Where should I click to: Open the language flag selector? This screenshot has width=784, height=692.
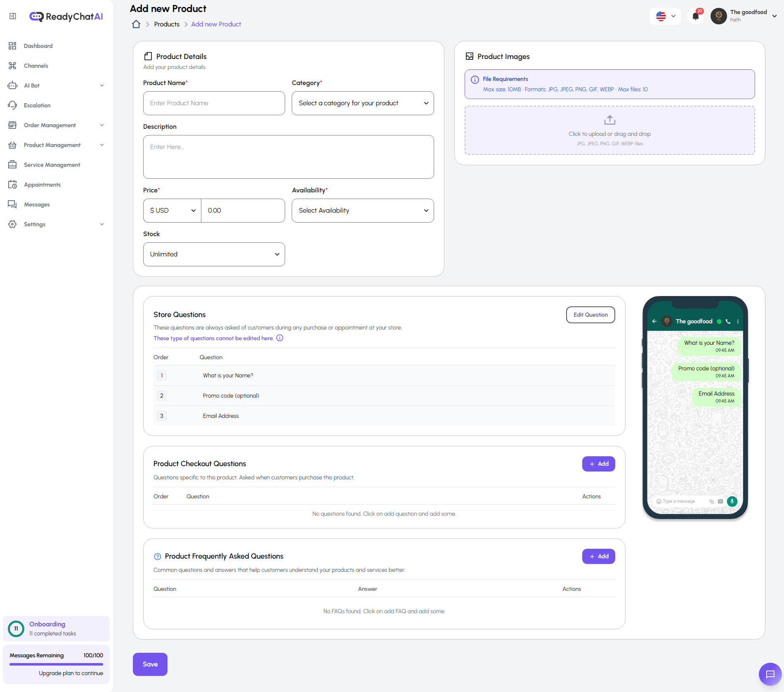(665, 17)
